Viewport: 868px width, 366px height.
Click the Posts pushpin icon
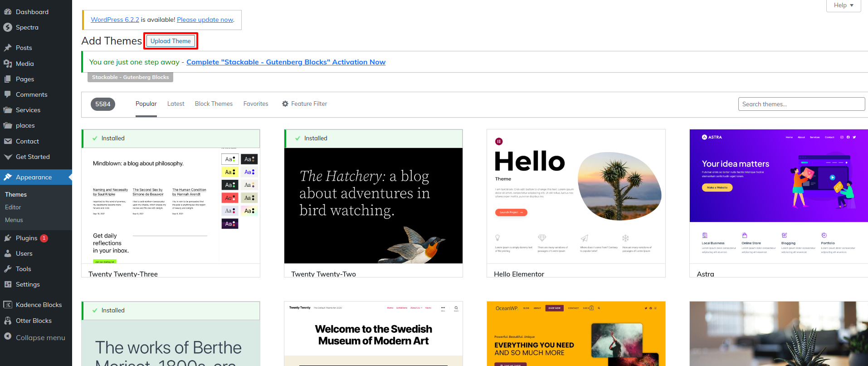(8, 48)
